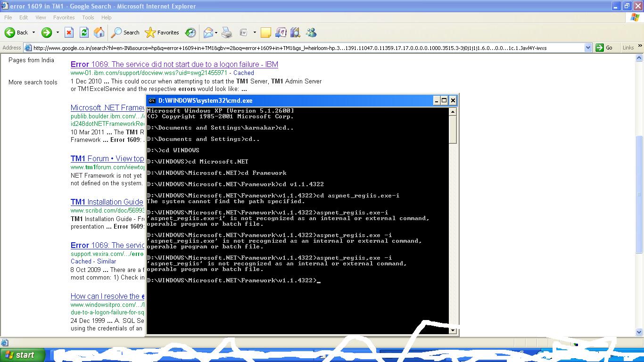Click the Print icon

[227, 33]
